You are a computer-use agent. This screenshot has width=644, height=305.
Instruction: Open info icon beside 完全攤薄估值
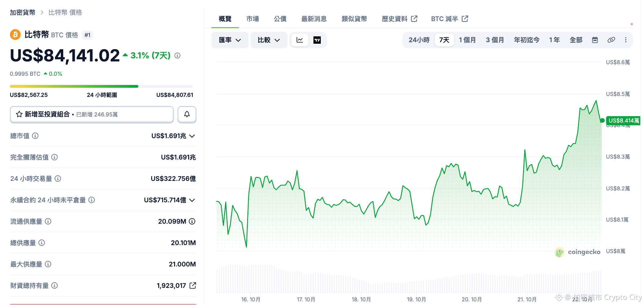pyautogui.click(x=55, y=157)
